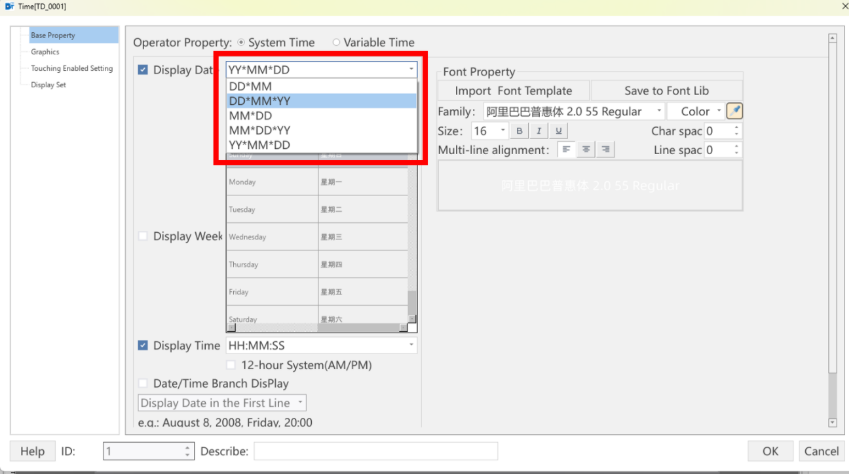Click into the Describe text field
Image resolution: width=849 pixels, height=474 pixels.
[376, 451]
